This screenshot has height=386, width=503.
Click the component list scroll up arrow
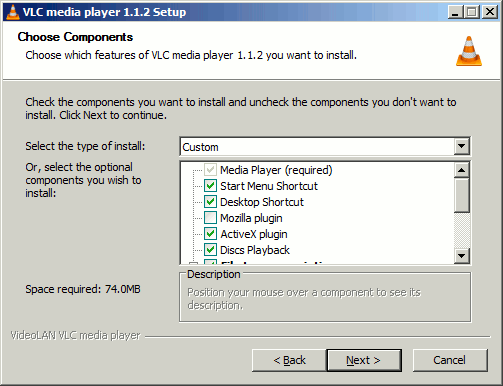[462, 170]
